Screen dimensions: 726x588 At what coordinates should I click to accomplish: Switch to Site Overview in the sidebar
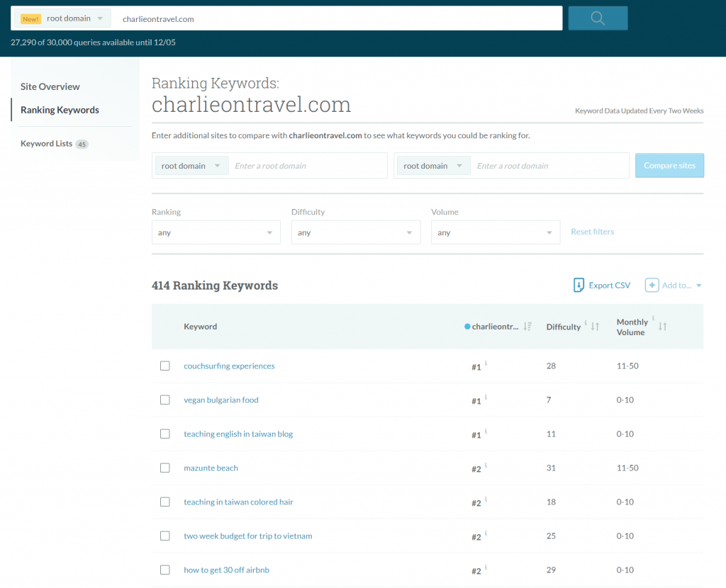tap(50, 86)
